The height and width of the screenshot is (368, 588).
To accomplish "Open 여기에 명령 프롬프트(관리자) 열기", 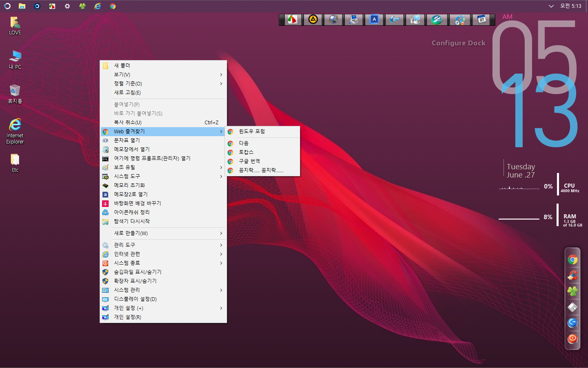I will click(163, 158).
